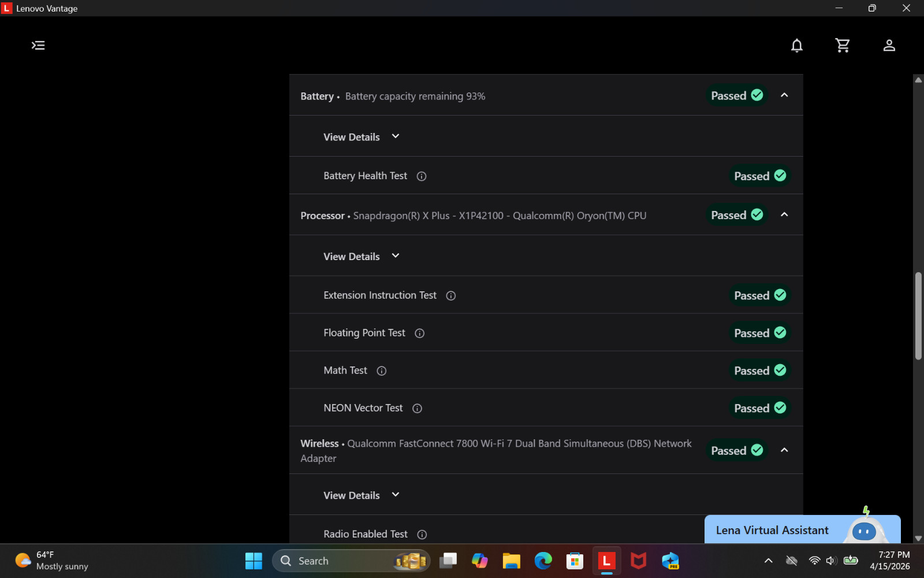924x578 pixels.
Task: Click the Battery section Passed badge
Action: click(737, 95)
